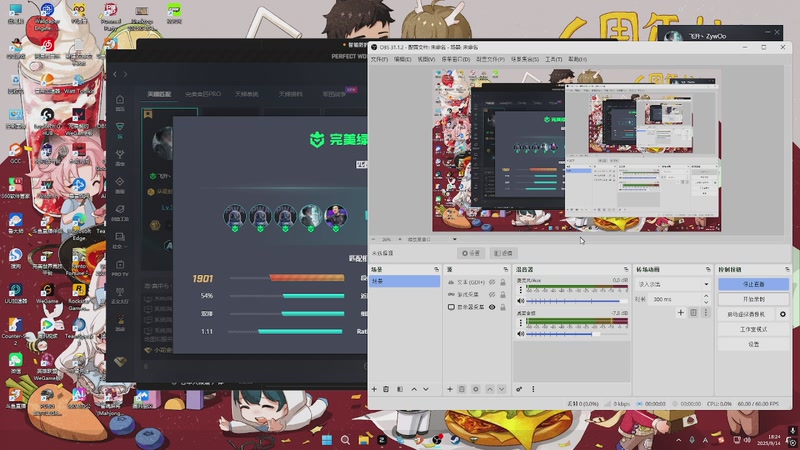
Task: Select the highlighted scene in 场景 list
Action: (x=405, y=281)
